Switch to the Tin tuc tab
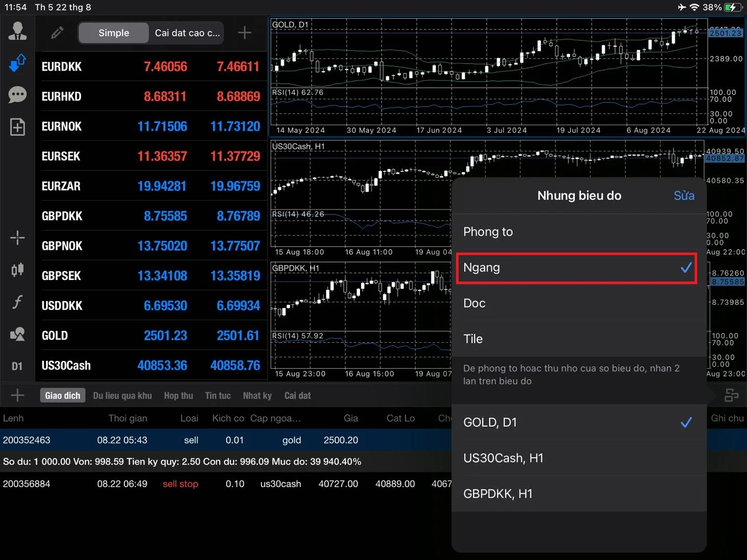Screen dimensions: 747x560 (218, 396)
